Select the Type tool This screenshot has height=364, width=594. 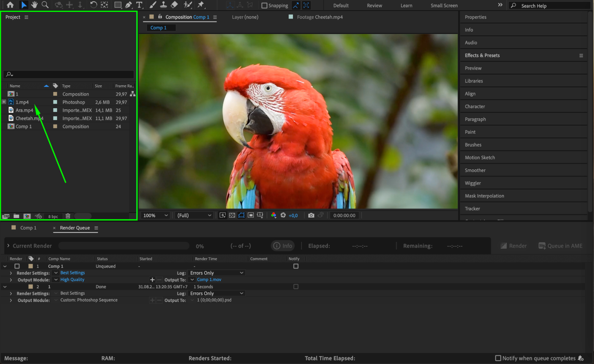tap(139, 5)
